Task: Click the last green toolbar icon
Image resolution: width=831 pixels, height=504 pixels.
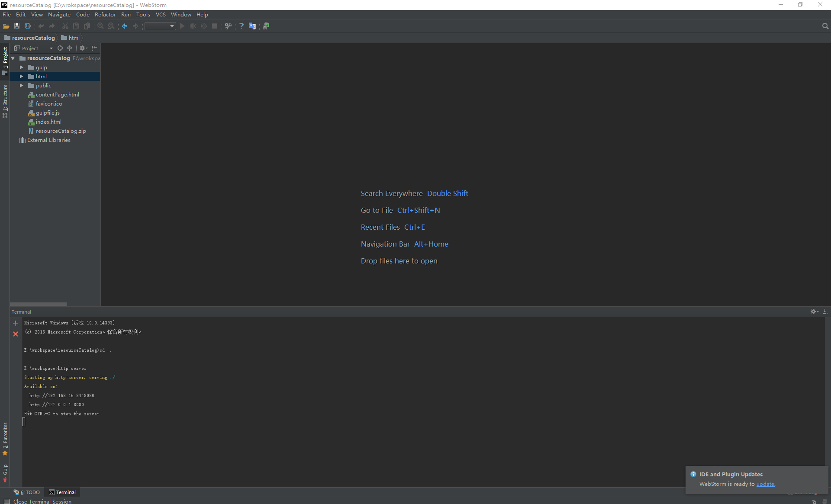Action: tap(266, 26)
